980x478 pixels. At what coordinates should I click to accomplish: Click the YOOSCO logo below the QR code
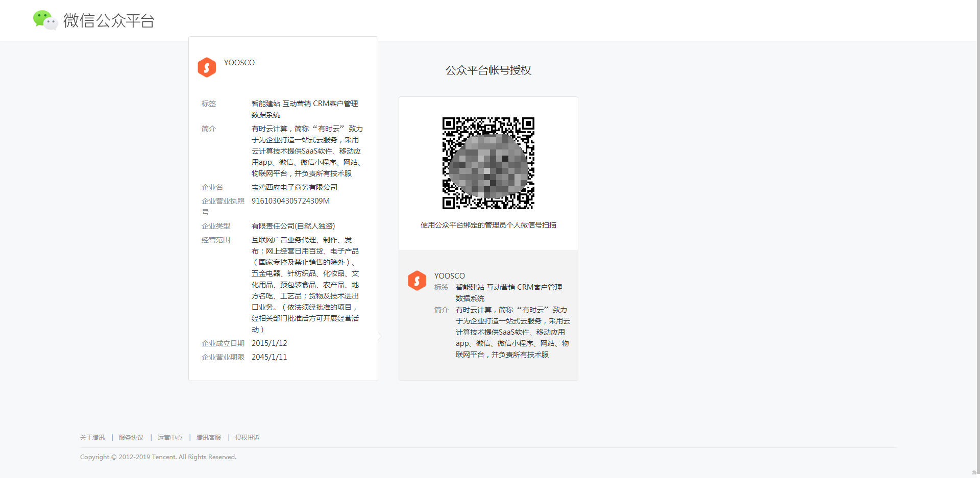417,281
